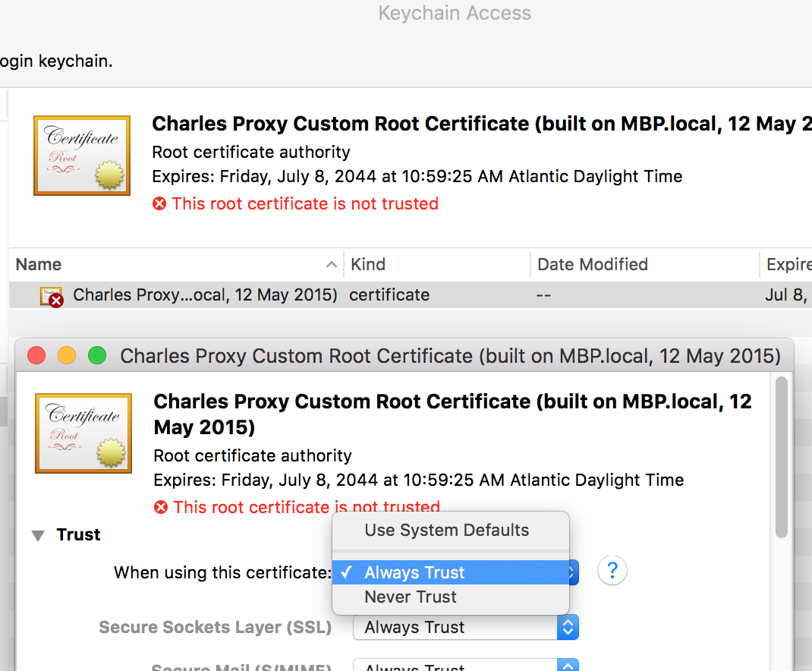The image size is (812, 671).
Task: Click the red error icon in certificate dialog
Action: pyautogui.click(x=161, y=507)
